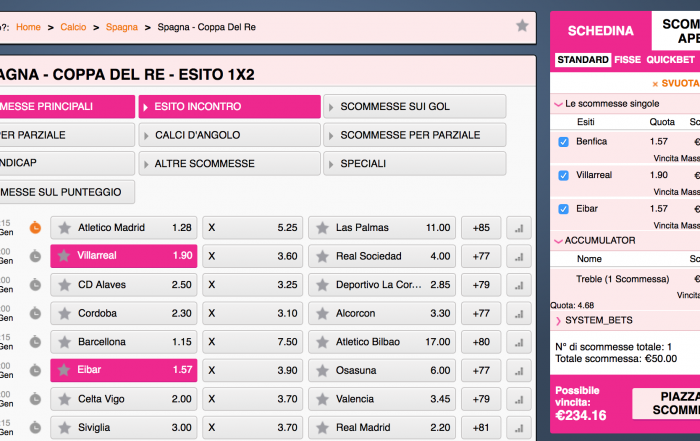Open the ALTRE SCOMMESSE market tab
The image size is (700, 441).
(229, 163)
